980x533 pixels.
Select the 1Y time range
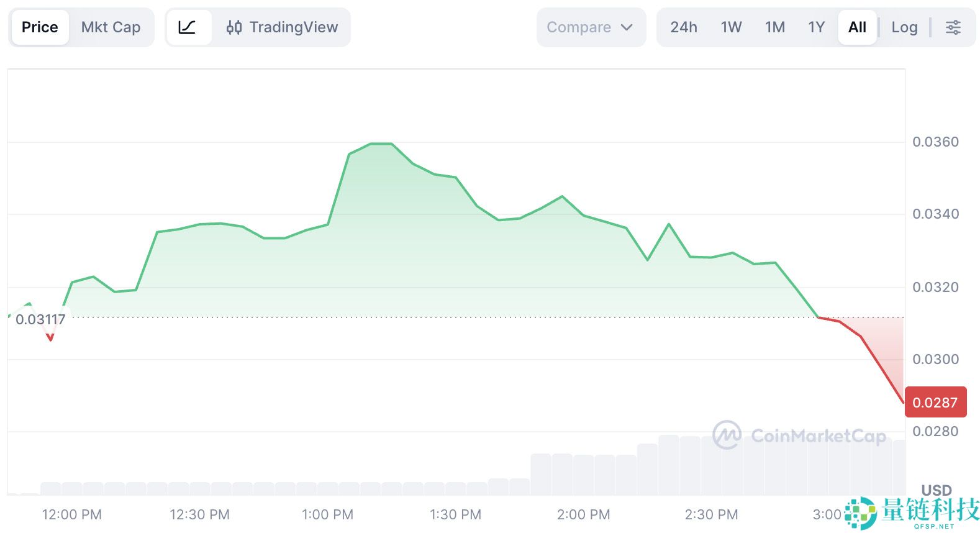(x=816, y=27)
